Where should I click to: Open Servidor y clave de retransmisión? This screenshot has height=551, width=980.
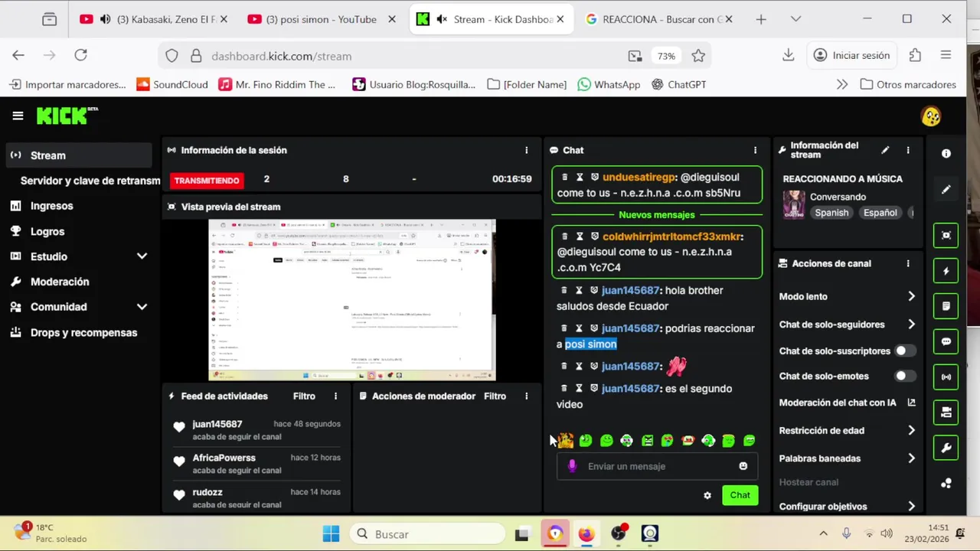tap(90, 181)
